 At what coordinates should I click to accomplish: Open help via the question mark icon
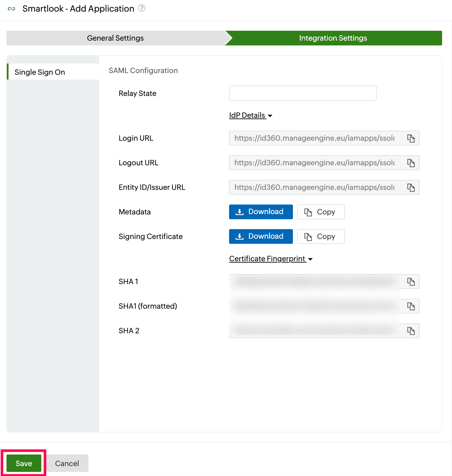142,8
